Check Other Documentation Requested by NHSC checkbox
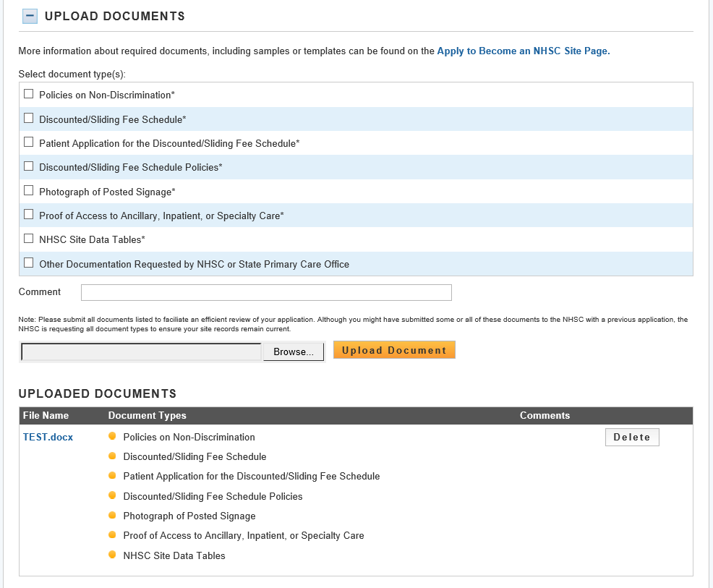The height and width of the screenshot is (588, 713). [x=29, y=263]
